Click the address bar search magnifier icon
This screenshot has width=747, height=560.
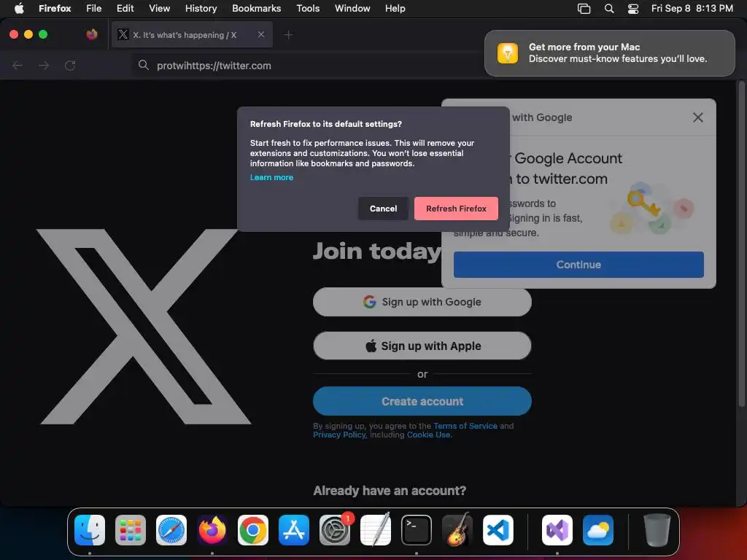144,65
